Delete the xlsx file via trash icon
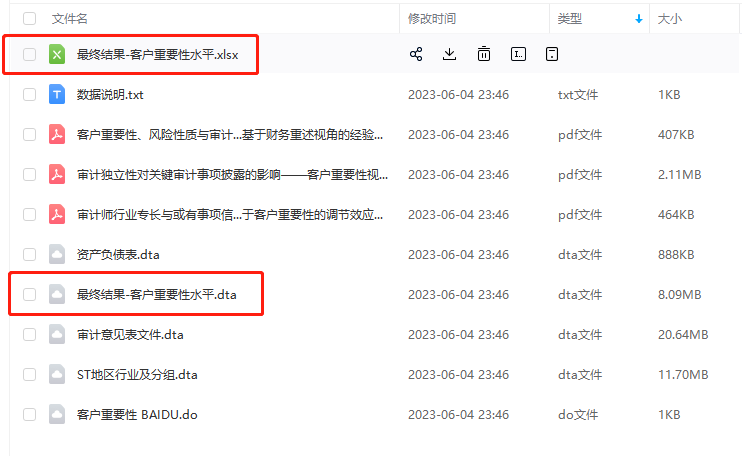 [x=484, y=54]
